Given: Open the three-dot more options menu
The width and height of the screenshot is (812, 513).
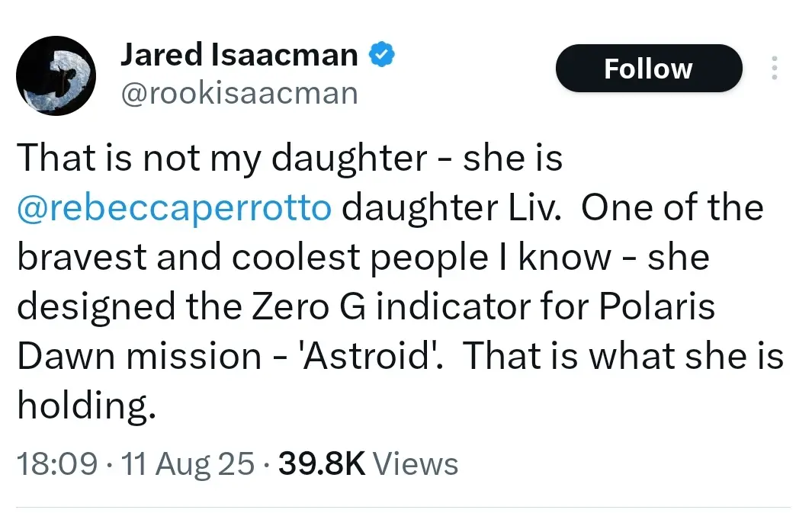Looking at the screenshot, I should point(774,69).
